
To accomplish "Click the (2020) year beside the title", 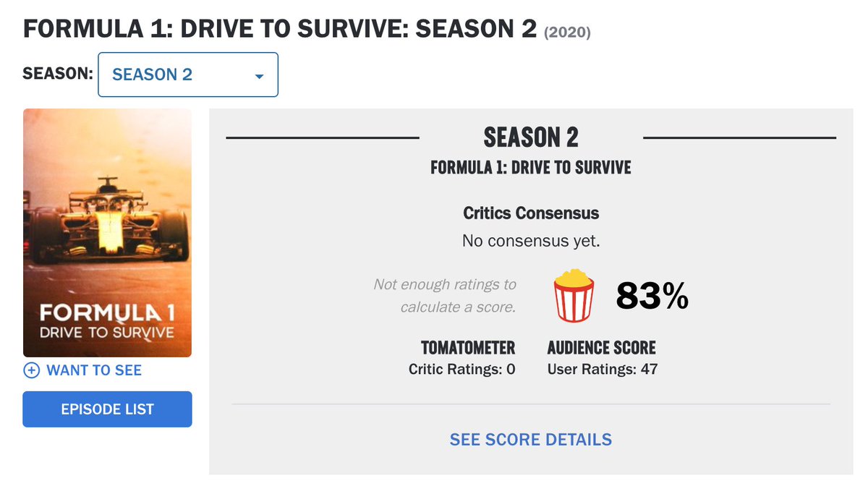I will pos(567,33).
